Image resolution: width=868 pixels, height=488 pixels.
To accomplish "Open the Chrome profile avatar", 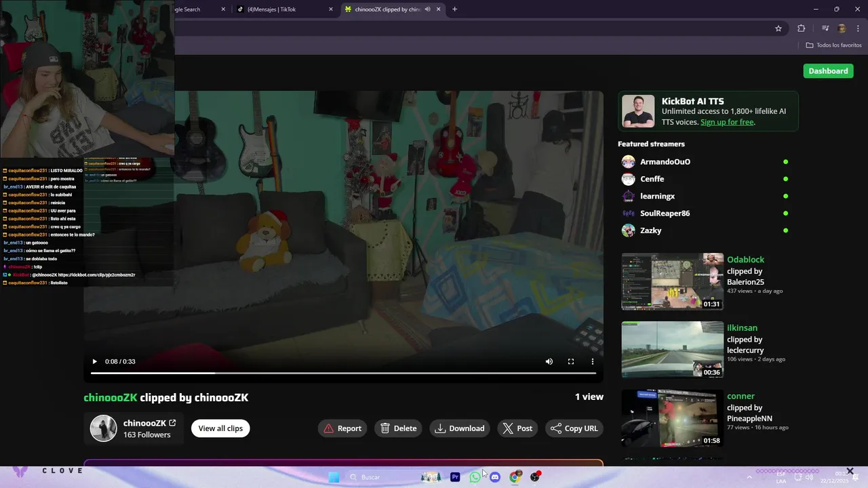I will 842,28.
